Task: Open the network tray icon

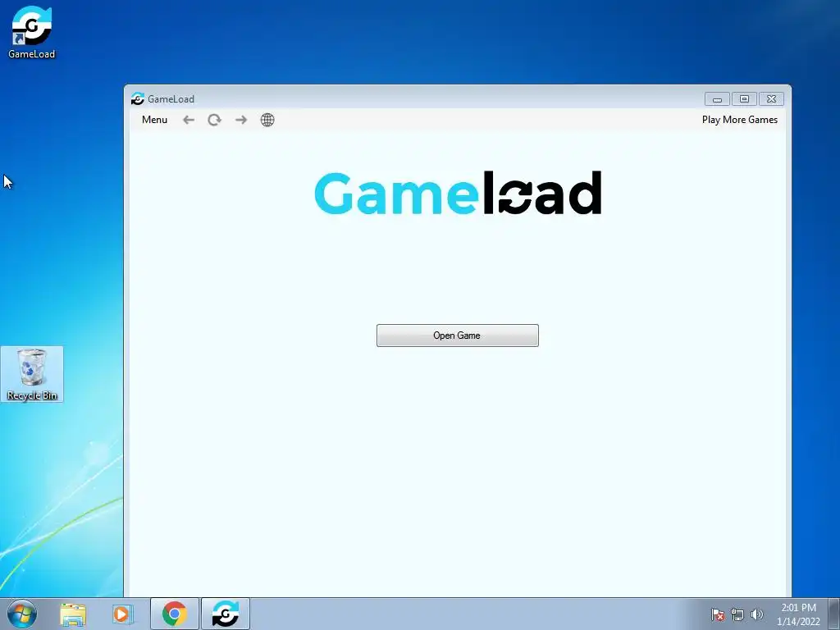Action: [x=737, y=614]
